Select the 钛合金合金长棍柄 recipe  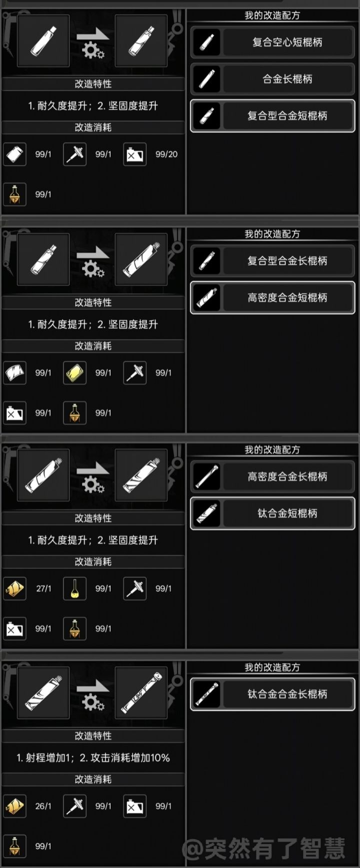tap(272, 694)
